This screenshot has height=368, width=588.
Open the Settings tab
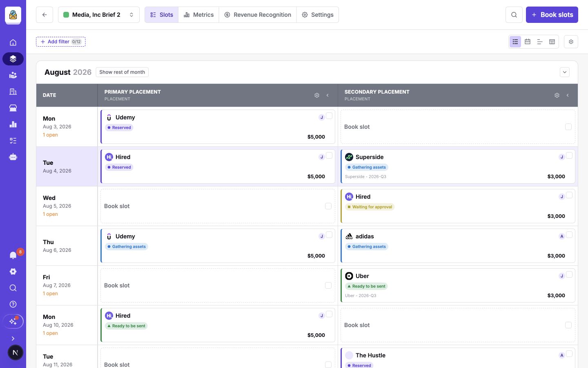click(318, 15)
